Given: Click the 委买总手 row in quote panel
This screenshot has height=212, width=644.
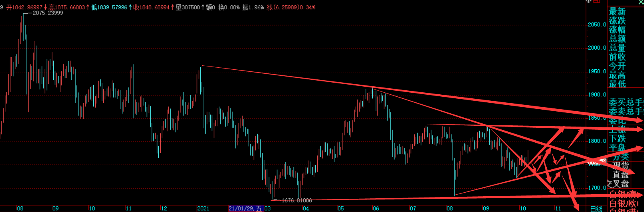Looking at the screenshot, I should [625, 102].
